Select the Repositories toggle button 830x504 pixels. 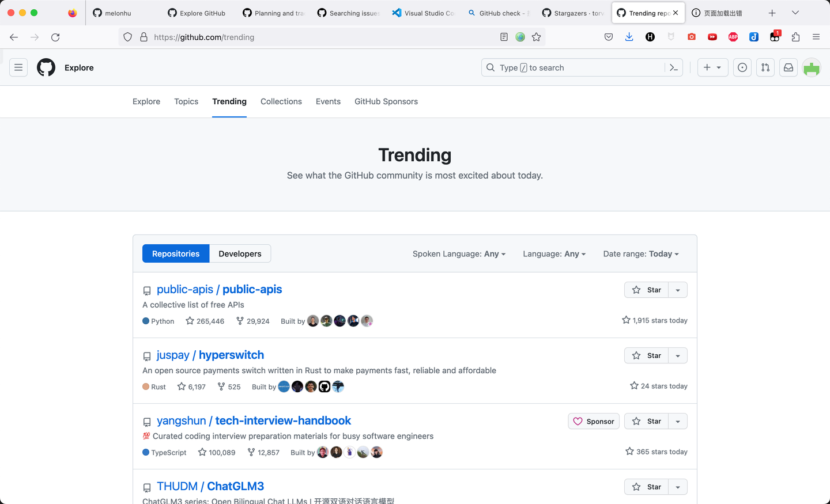tap(176, 253)
